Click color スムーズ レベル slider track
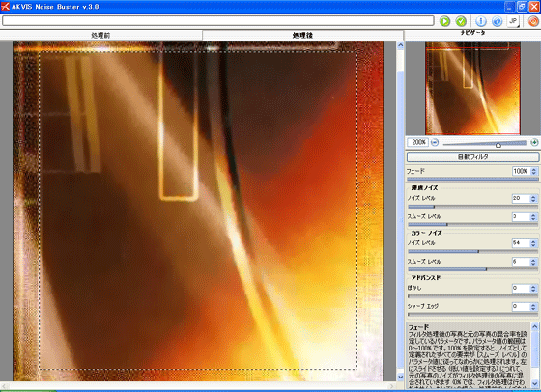Screen dimensions: 541x392 pyautogui.click(x=472, y=269)
